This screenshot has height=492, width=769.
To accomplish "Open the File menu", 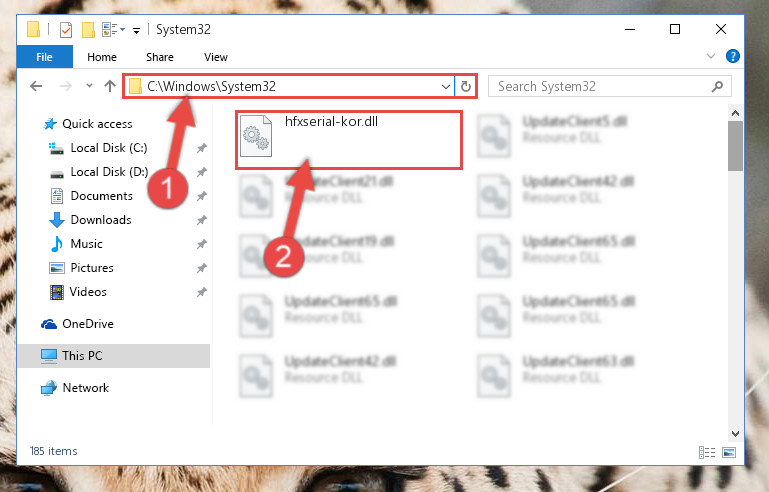I will point(44,57).
